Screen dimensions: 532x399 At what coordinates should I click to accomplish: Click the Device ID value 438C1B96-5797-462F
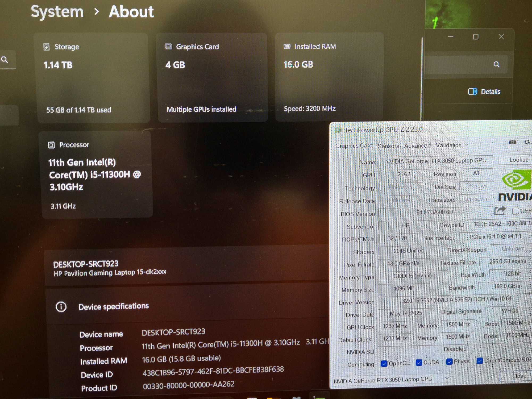pos(213,371)
